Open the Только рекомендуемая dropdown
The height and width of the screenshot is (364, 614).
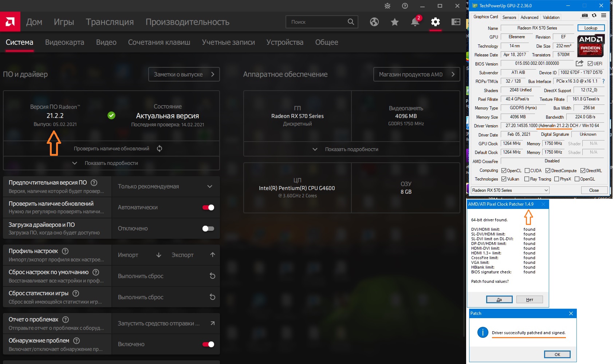tap(166, 186)
